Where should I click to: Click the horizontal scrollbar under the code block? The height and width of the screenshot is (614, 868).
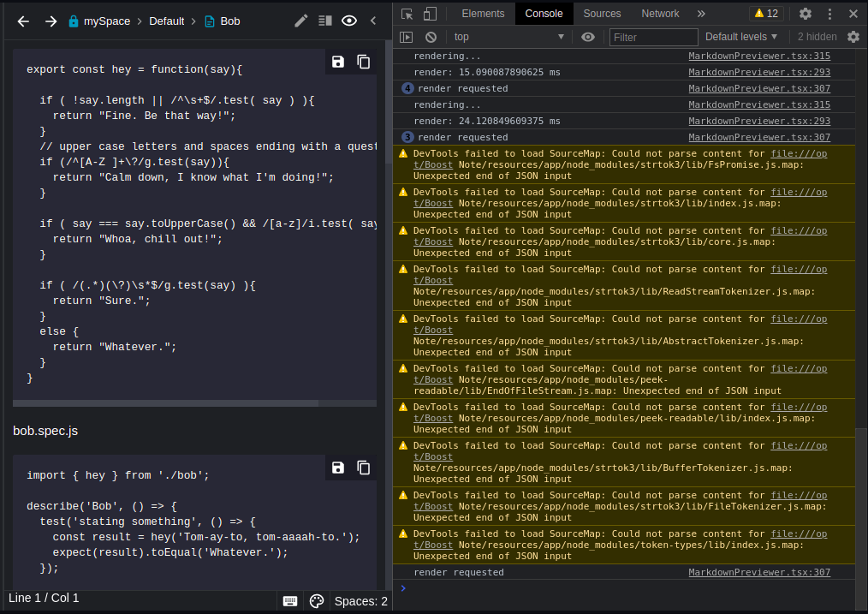165,403
